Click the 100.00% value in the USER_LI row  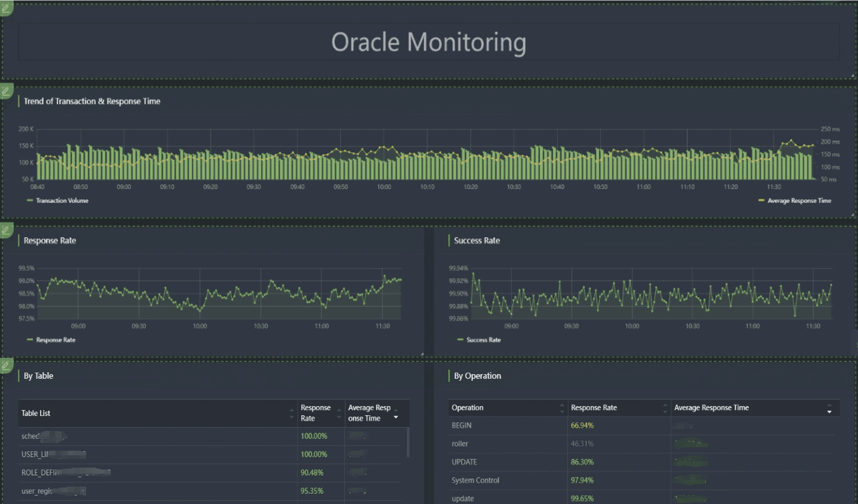click(314, 455)
